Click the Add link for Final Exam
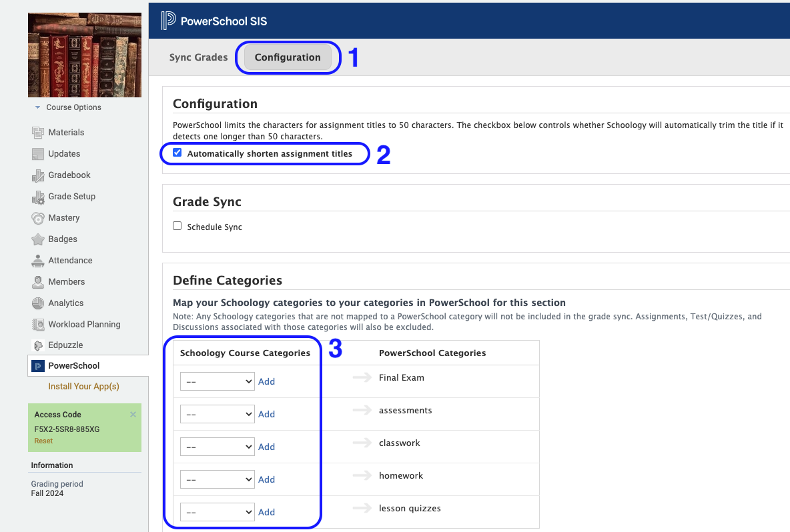This screenshot has height=532, width=790. [266, 381]
